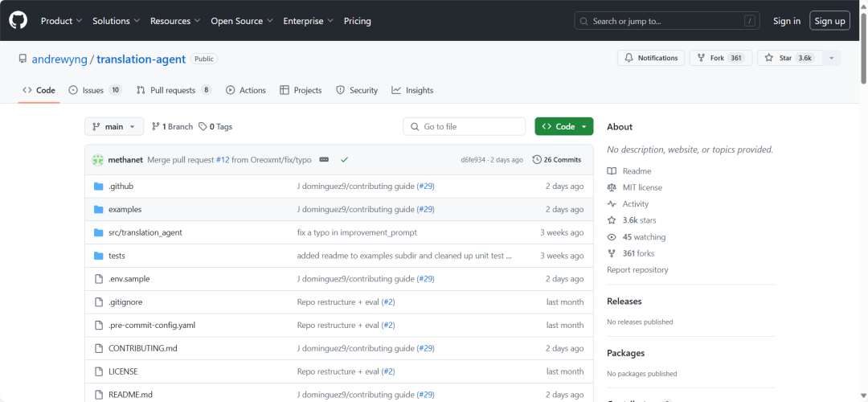Screen dimensions: 868x402
Task: Open the GitHub home logo
Action: tap(18, 21)
